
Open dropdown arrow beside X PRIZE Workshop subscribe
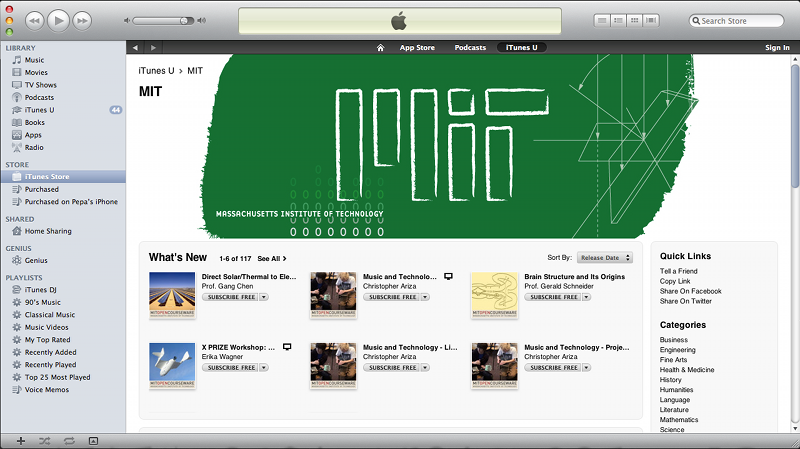(264, 367)
